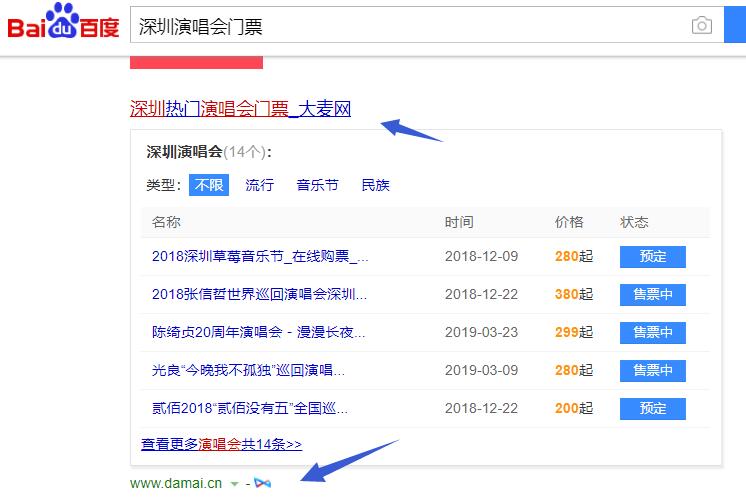
Task: Click 预定 button for 草莓音乐节 row
Action: (x=653, y=256)
